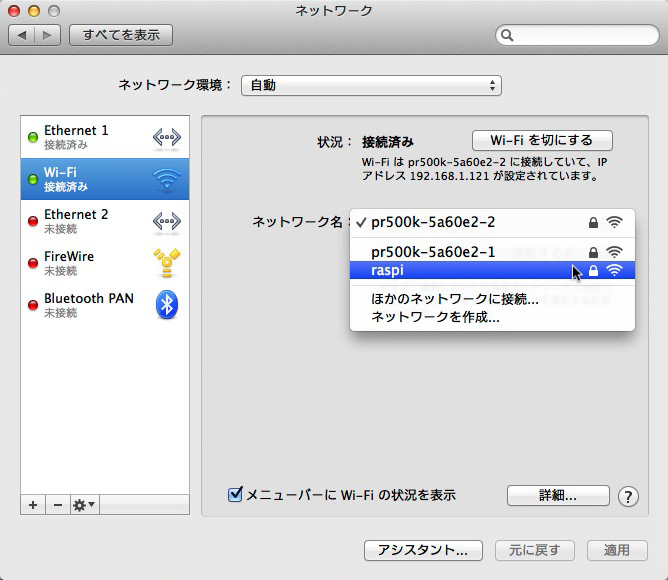
Task: Open the gear action menu
Action: click(83, 505)
